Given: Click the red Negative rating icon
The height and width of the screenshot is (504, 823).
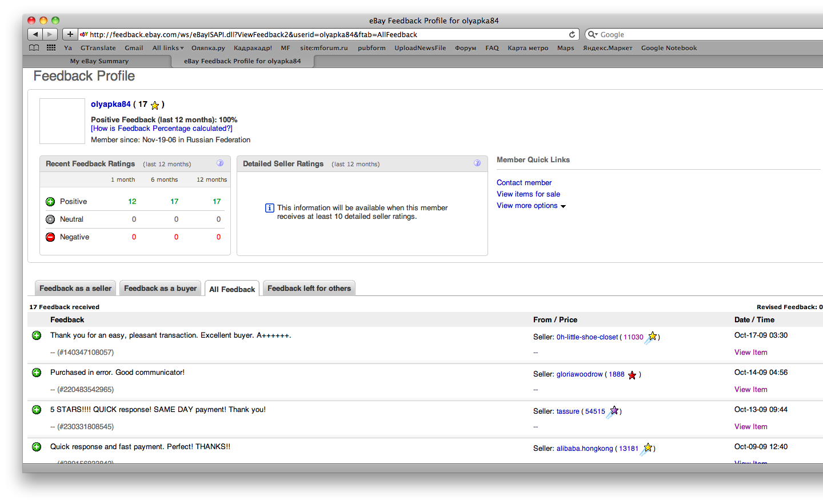Looking at the screenshot, I should click(50, 237).
